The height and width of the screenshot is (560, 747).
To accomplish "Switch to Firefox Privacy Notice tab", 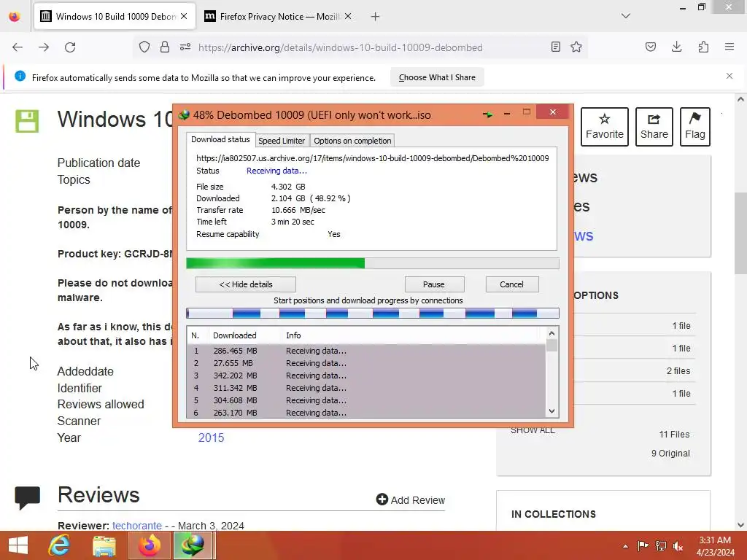I will point(279,16).
